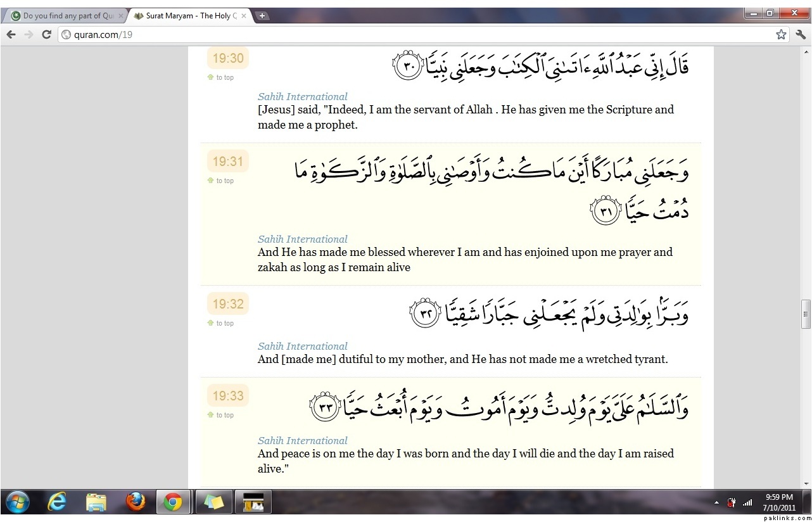Open Firefox from the taskbar

[x=135, y=502]
